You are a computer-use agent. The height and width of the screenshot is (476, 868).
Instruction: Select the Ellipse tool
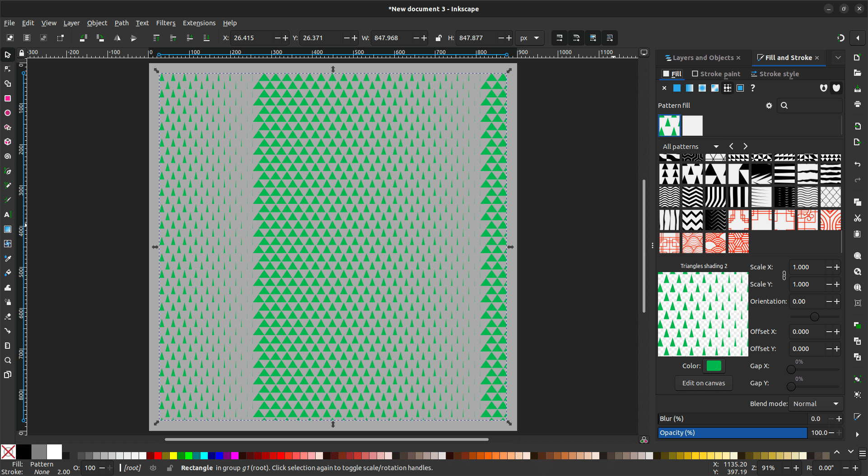pyautogui.click(x=7, y=113)
